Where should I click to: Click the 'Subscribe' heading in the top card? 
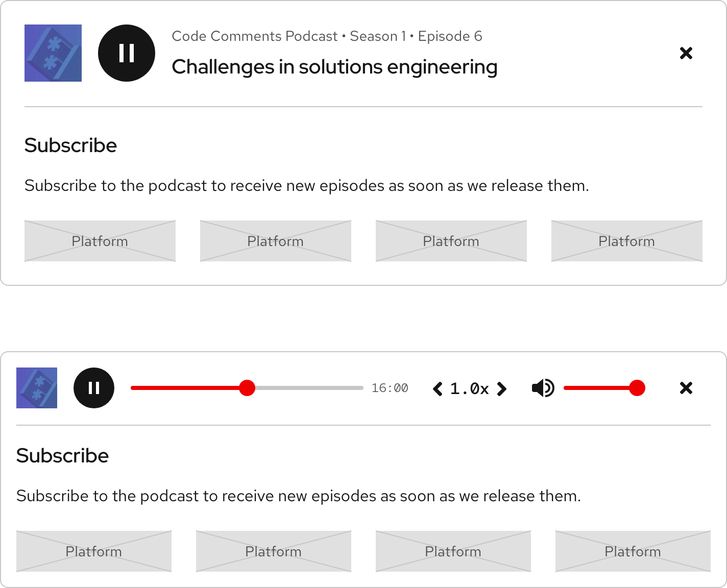coord(70,145)
